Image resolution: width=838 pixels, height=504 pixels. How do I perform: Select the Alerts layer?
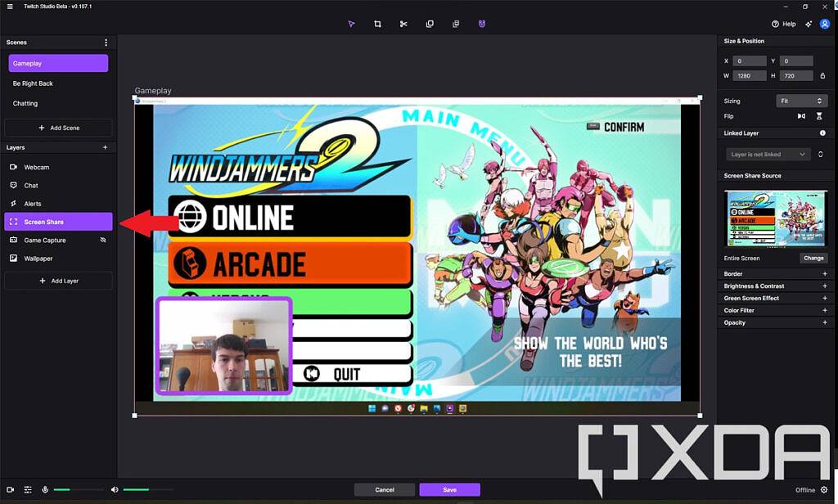(x=58, y=204)
